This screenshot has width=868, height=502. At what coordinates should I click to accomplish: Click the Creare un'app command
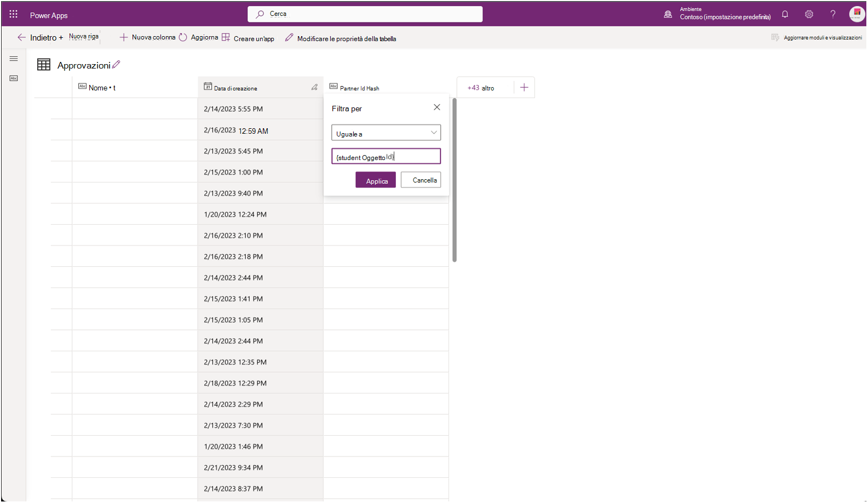click(x=248, y=38)
